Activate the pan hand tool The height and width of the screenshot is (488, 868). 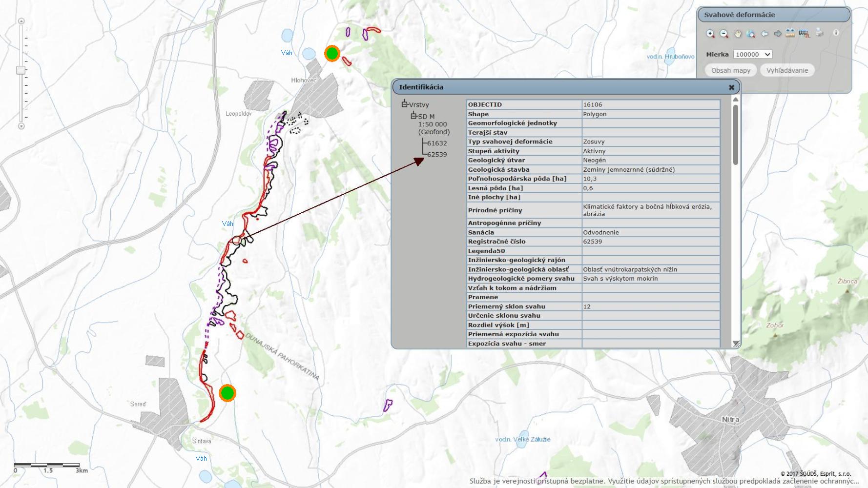point(738,34)
